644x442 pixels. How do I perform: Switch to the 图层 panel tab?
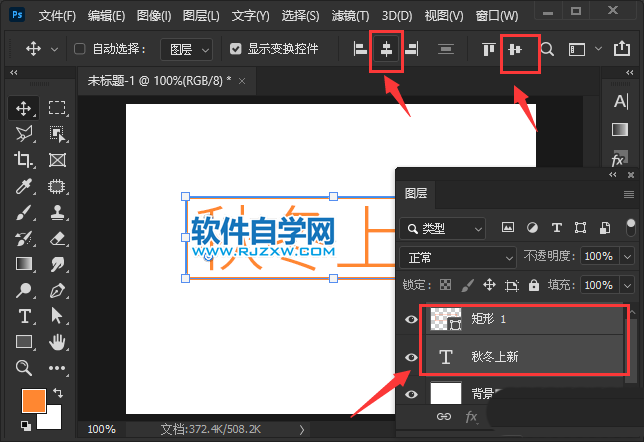pos(416,193)
